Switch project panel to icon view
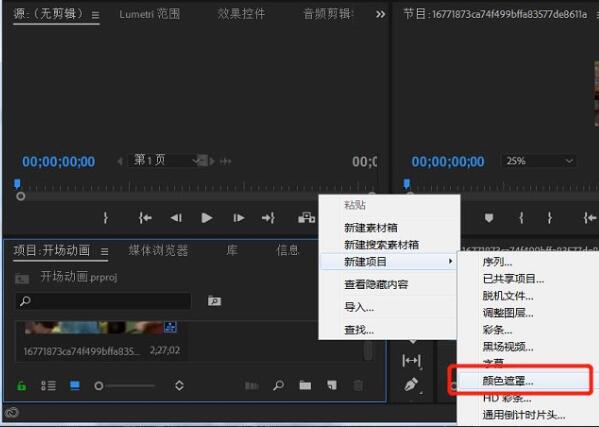 [x=75, y=386]
